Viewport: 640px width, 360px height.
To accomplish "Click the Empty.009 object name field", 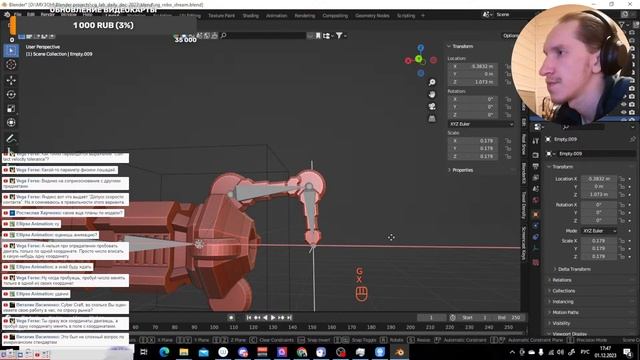I will point(596,154).
